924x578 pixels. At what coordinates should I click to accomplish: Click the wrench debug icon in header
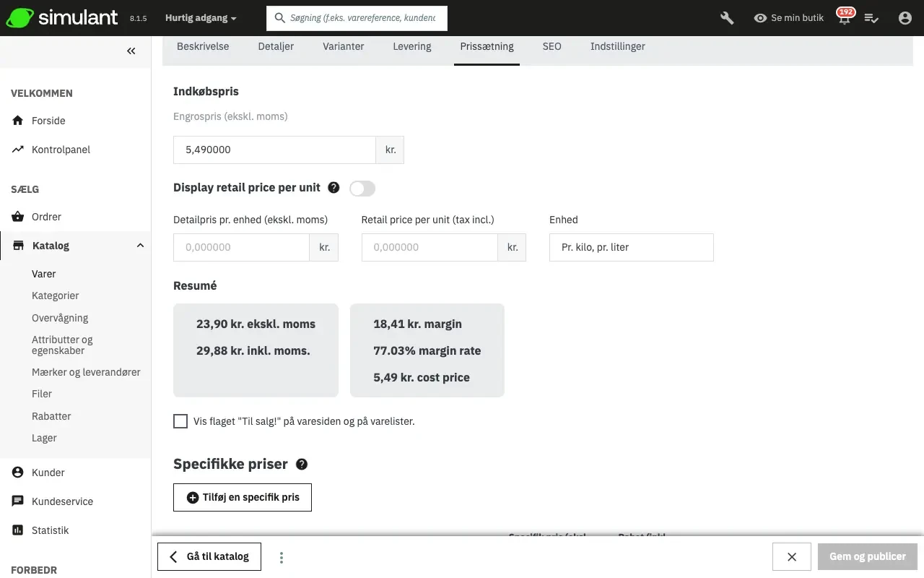pyautogui.click(x=727, y=18)
